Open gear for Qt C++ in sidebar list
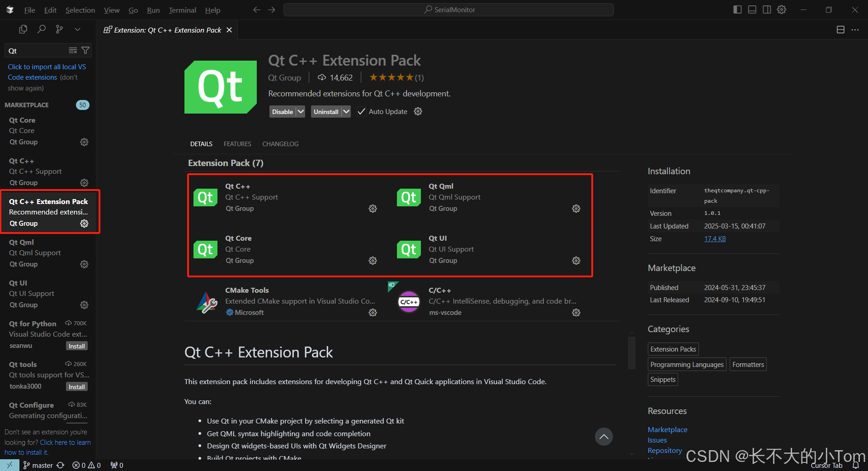The width and height of the screenshot is (868, 471). (x=84, y=183)
